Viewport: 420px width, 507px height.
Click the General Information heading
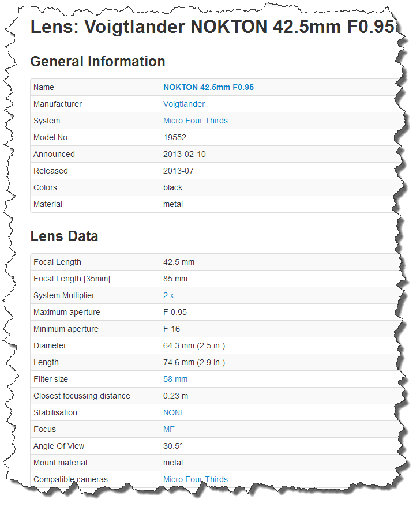97,62
